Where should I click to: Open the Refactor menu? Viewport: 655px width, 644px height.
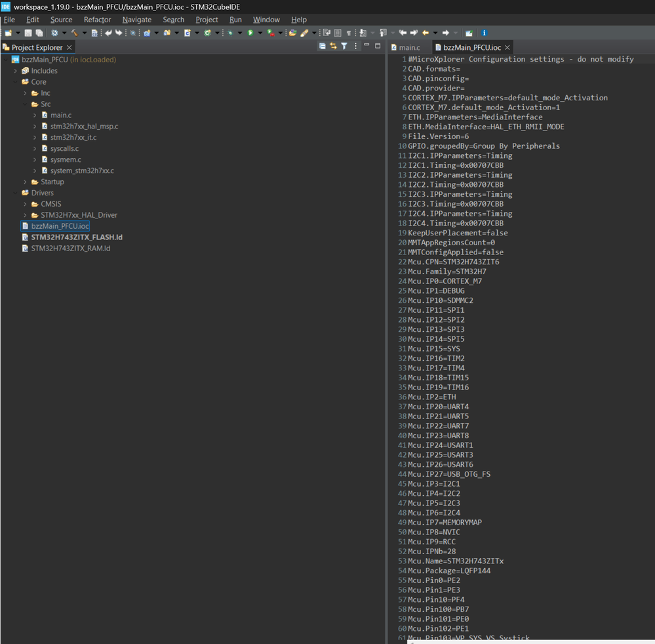97,20
